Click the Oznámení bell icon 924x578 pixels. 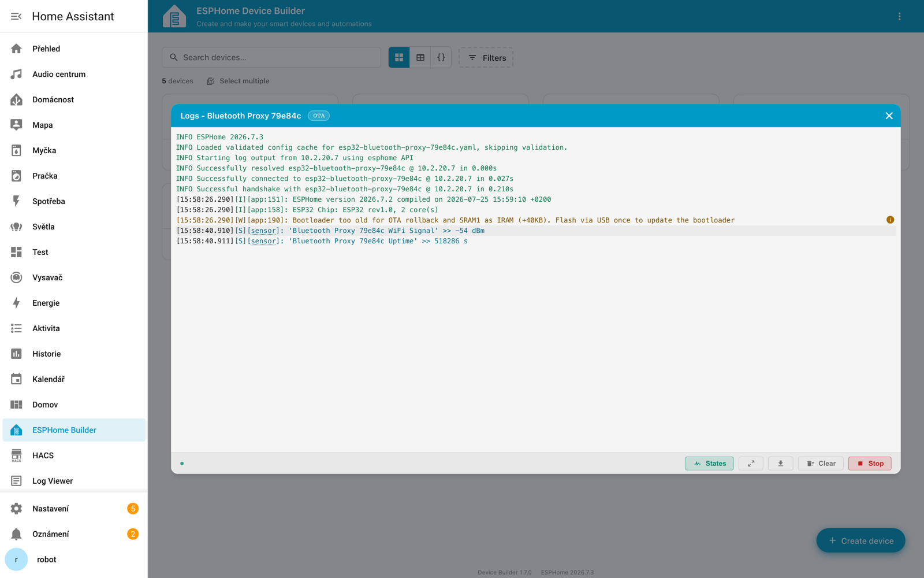(16, 534)
